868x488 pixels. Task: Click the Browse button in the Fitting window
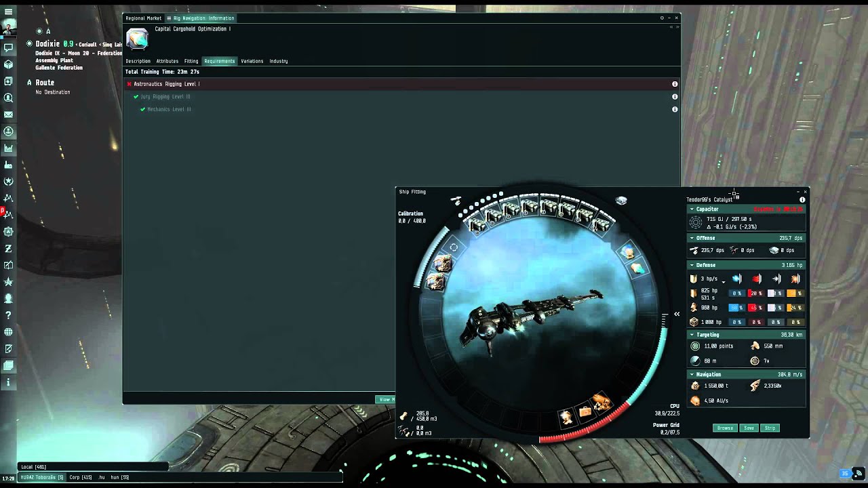[725, 428]
